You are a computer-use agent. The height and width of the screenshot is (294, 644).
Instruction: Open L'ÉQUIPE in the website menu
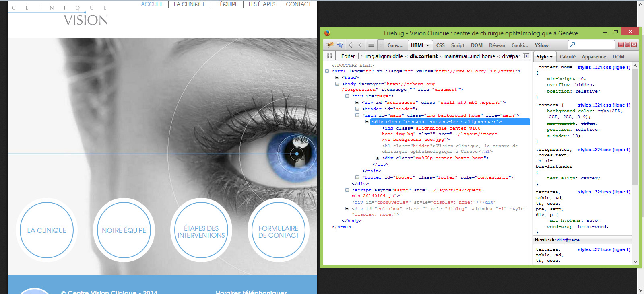[x=227, y=4]
